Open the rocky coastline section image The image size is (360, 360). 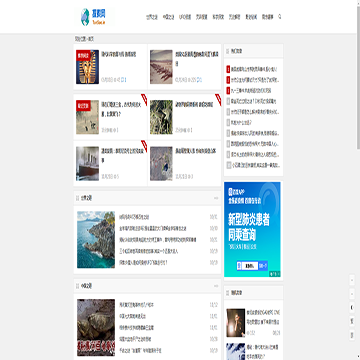(96, 240)
